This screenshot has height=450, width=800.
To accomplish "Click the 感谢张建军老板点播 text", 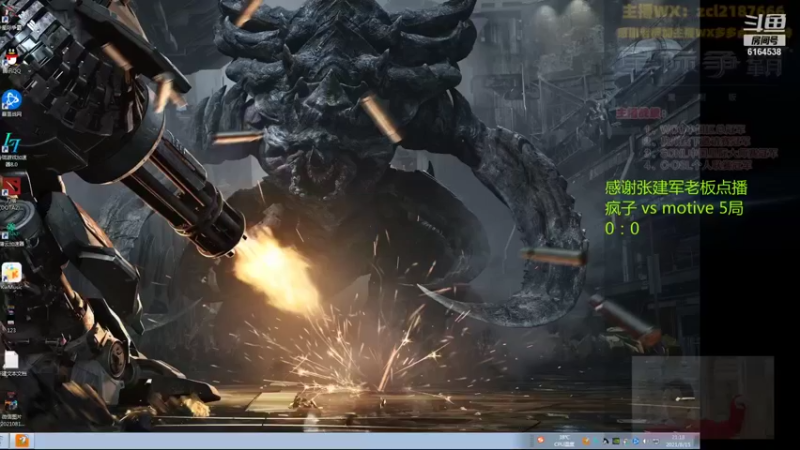I will [676, 188].
